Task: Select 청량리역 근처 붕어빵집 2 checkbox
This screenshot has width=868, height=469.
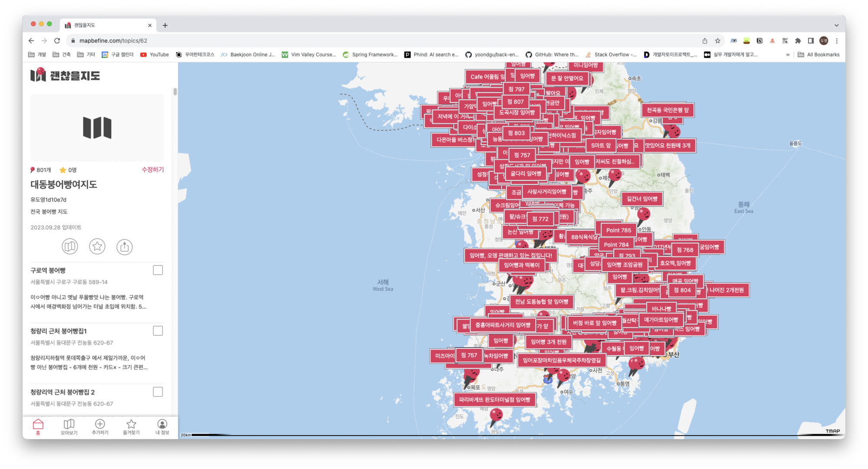Action: (158, 392)
